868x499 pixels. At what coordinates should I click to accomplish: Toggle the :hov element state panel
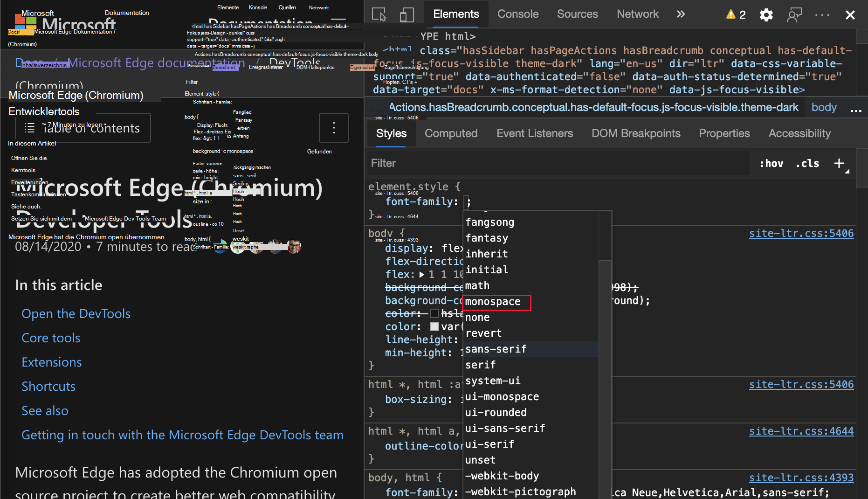tap(772, 163)
